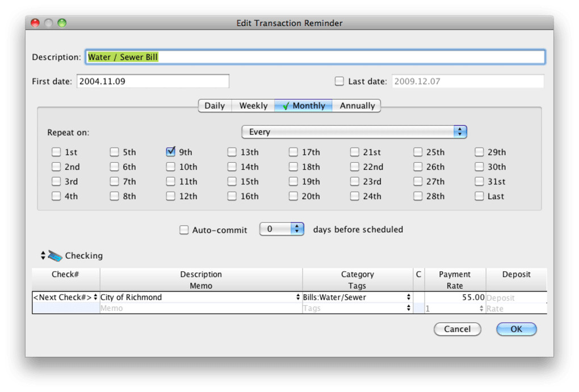
Task: Switch to the Weekly tab
Action: [x=253, y=106]
